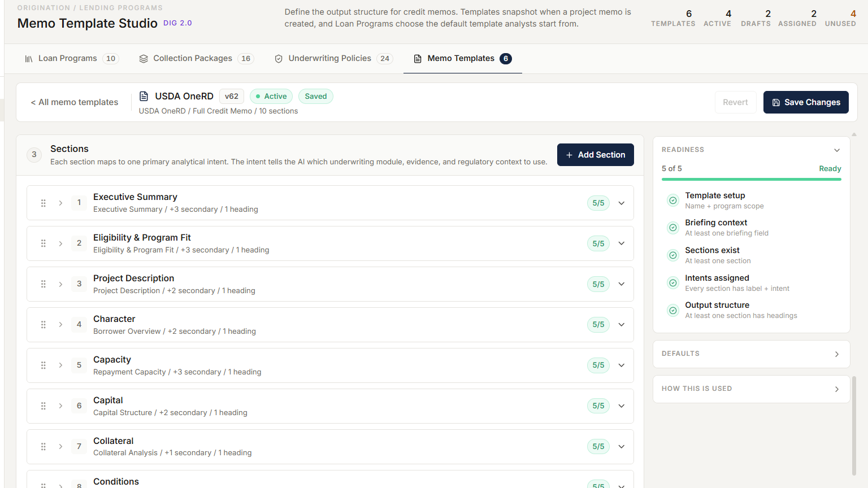
Task: Click drag handle for Character section
Action: [x=43, y=325]
